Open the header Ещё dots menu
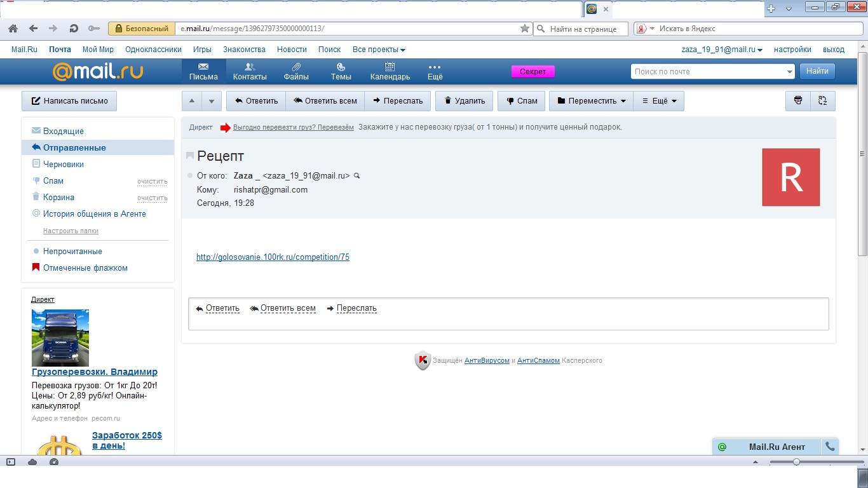The width and height of the screenshot is (868, 488). tap(435, 71)
